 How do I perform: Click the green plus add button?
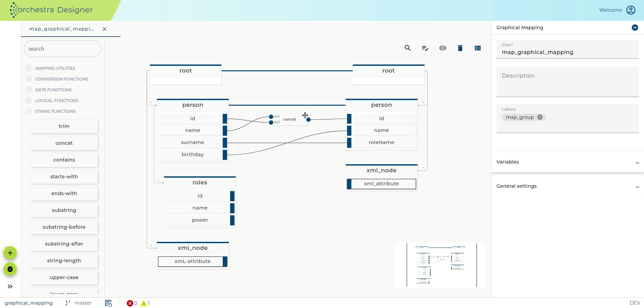tap(10, 253)
